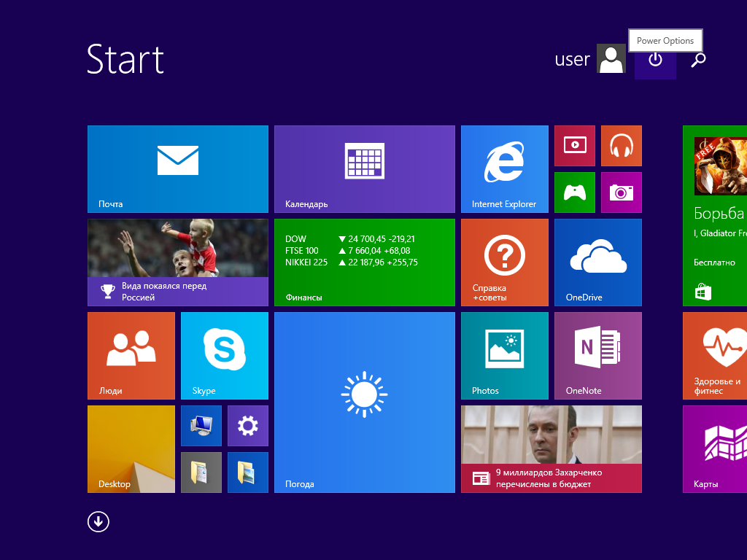Viewport: 747px width, 560px height.
Task: Click the 'NIKKEI 225' stock row
Action: click(351, 262)
